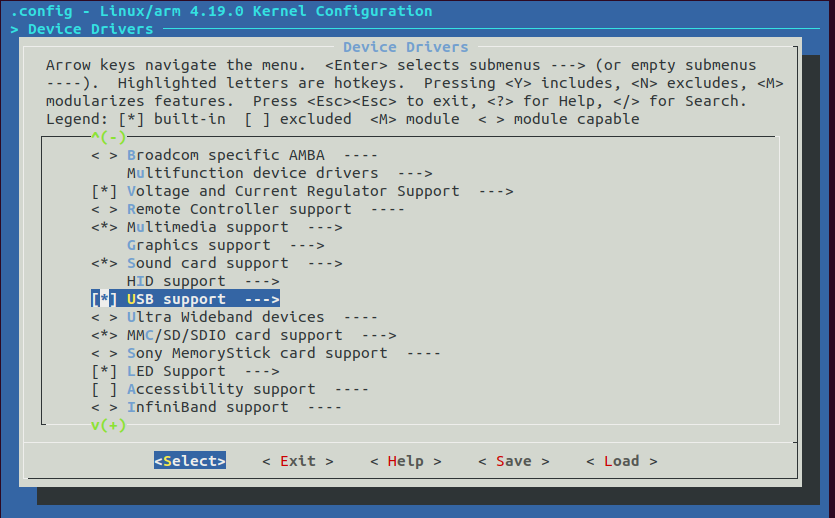Viewport: 835px width, 518px height.
Task: Expand the arrow after Multimedia support
Action: coord(325,227)
